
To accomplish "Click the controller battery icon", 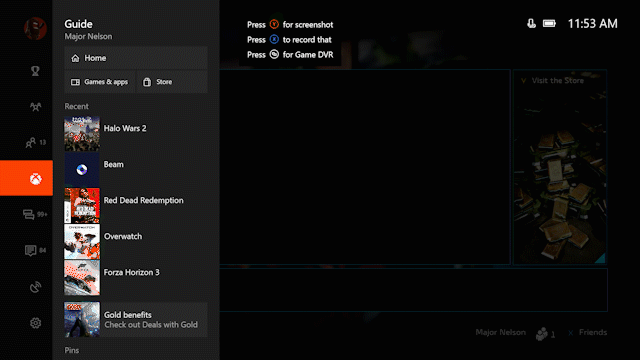I will [549, 24].
